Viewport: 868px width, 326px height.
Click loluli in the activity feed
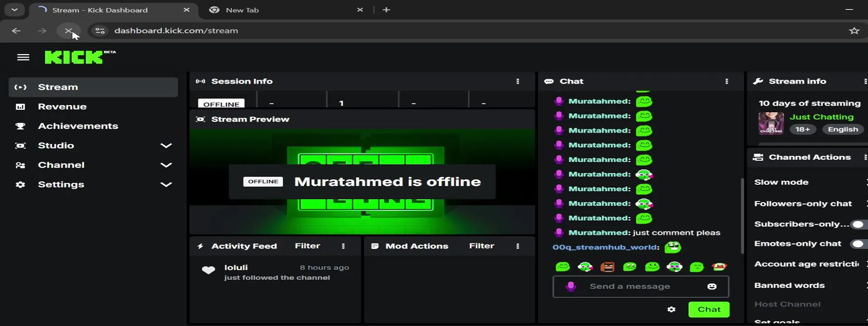click(x=236, y=268)
